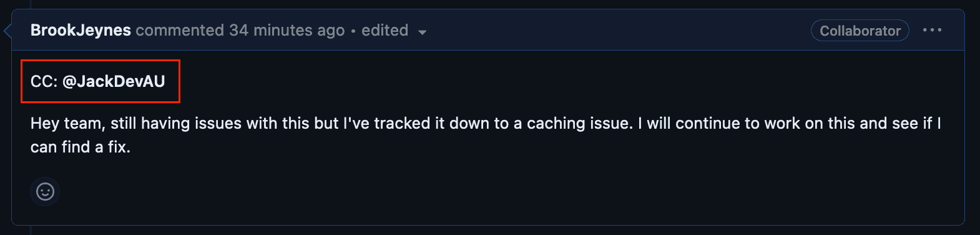Click the Collaborator badge

860,31
